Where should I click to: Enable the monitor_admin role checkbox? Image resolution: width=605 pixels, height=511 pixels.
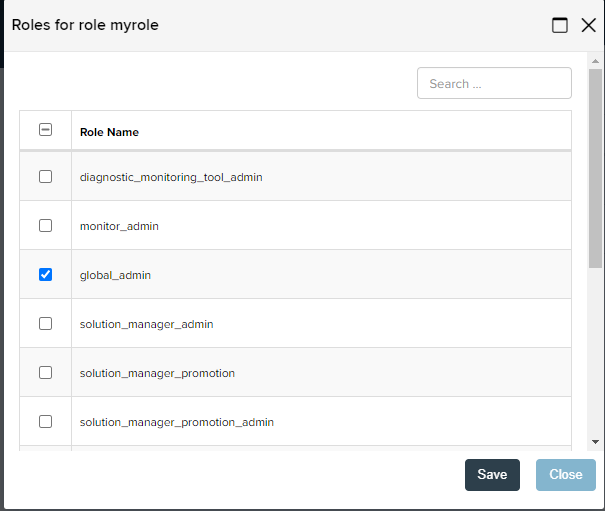coord(46,225)
